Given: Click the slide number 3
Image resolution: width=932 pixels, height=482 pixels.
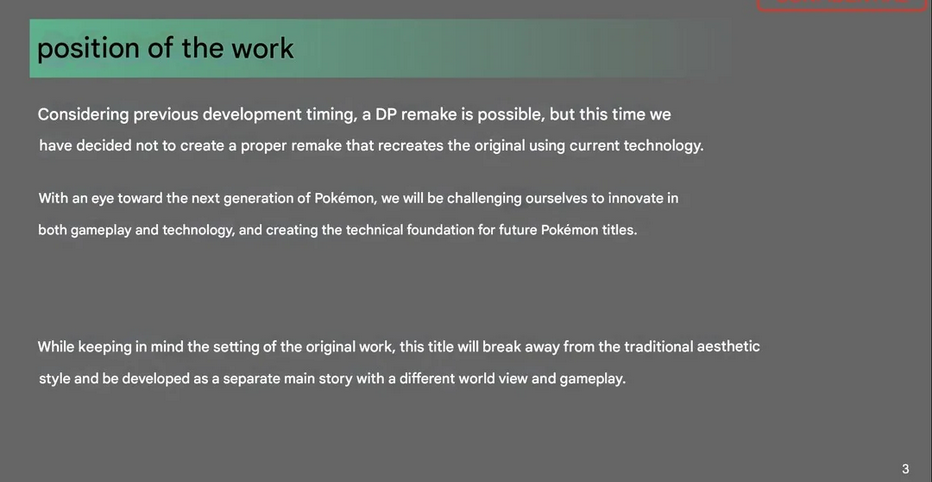Looking at the screenshot, I should 905,469.
